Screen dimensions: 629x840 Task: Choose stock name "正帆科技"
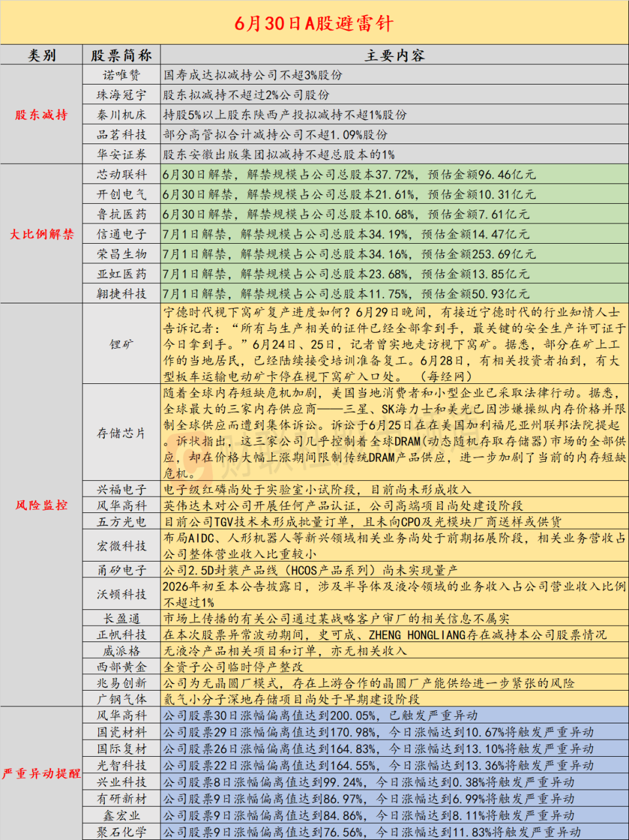pos(122,635)
